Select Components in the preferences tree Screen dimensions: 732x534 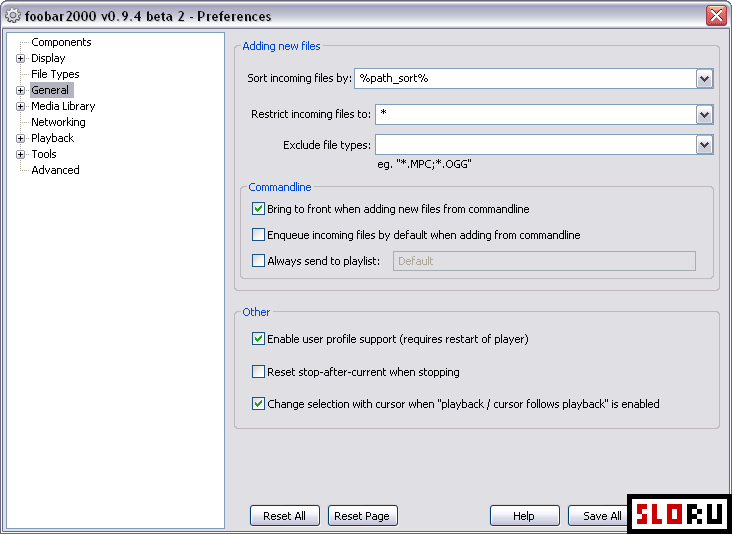pyautogui.click(x=61, y=42)
